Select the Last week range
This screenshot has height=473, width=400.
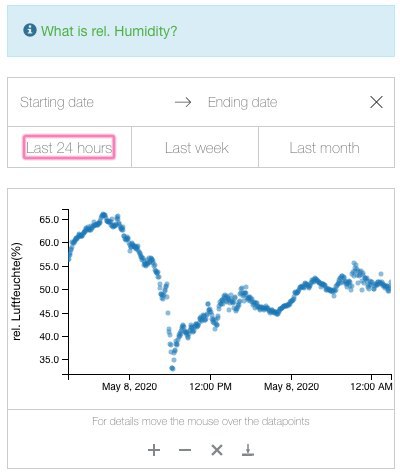pyautogui.click(x=197, y=148)
